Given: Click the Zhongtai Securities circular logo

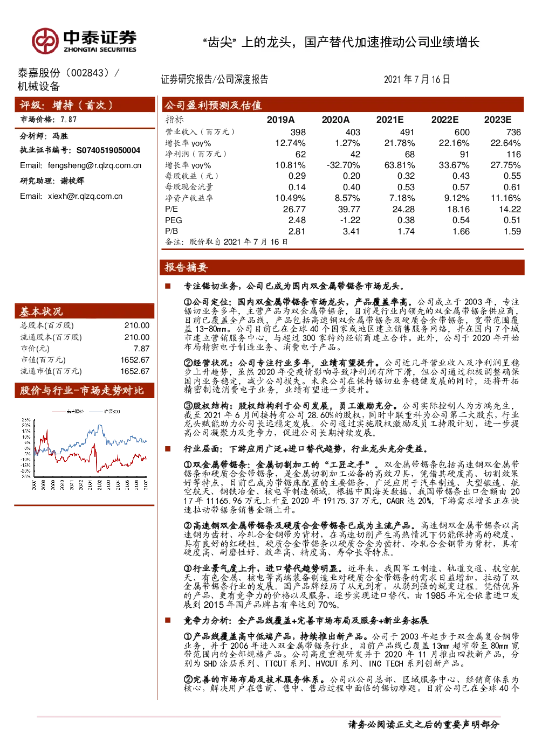Looking at the screenshot, I should [x=45, y=41].
